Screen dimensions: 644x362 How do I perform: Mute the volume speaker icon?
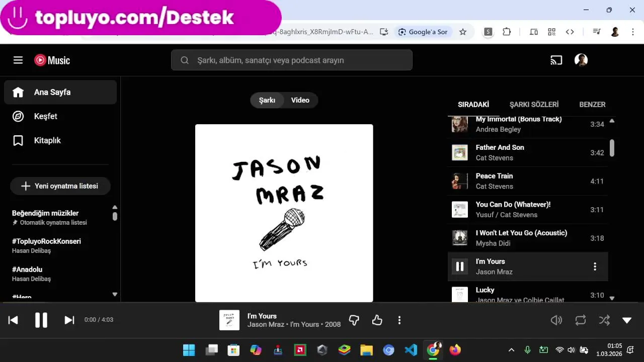click(x=556, y=320)
